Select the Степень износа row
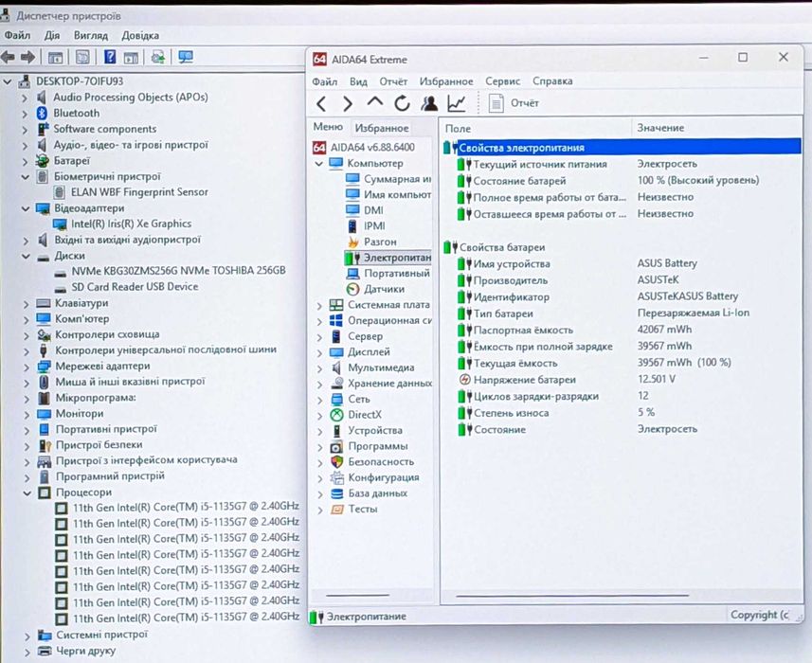Viewport: 812px width, 663px height. tap(622, 413)
